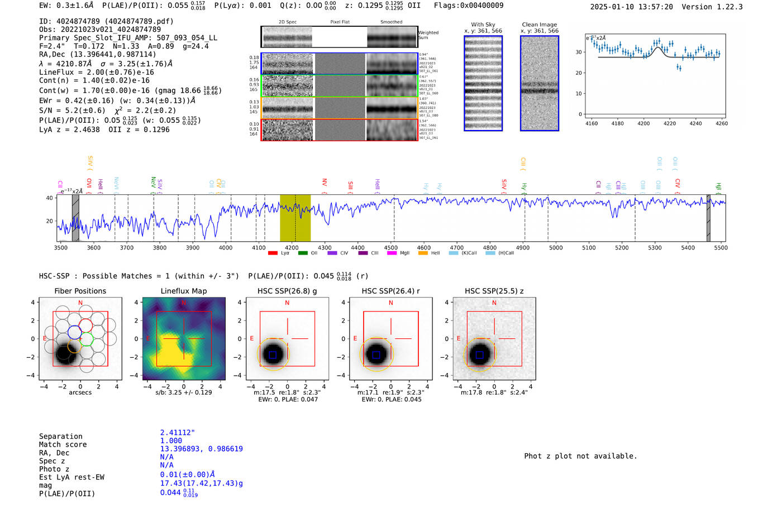Click the magenta MgII legend swatch
The width and height of the screenshot is (782, 532).
[392, 253]
